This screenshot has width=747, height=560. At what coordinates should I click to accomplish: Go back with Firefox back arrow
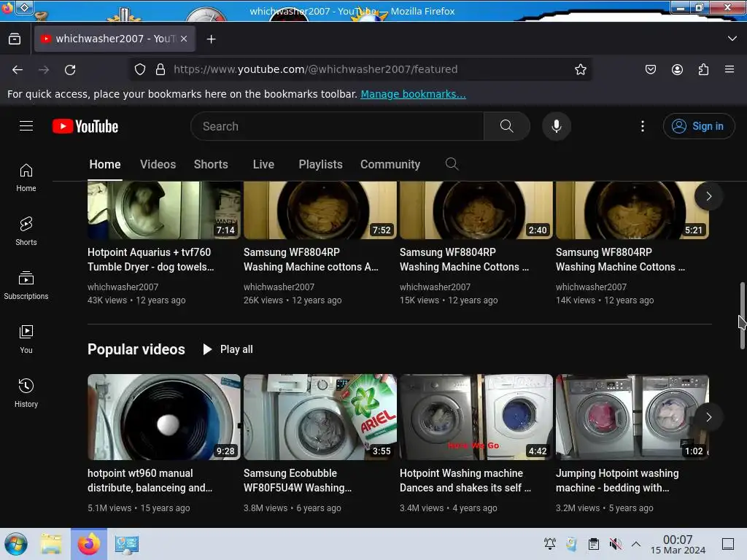click(18, 69)
